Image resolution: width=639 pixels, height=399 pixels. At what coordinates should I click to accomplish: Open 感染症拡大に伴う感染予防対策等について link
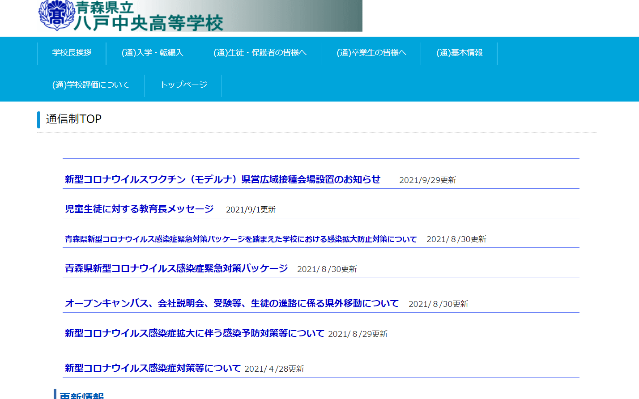[x=195, y=333]
